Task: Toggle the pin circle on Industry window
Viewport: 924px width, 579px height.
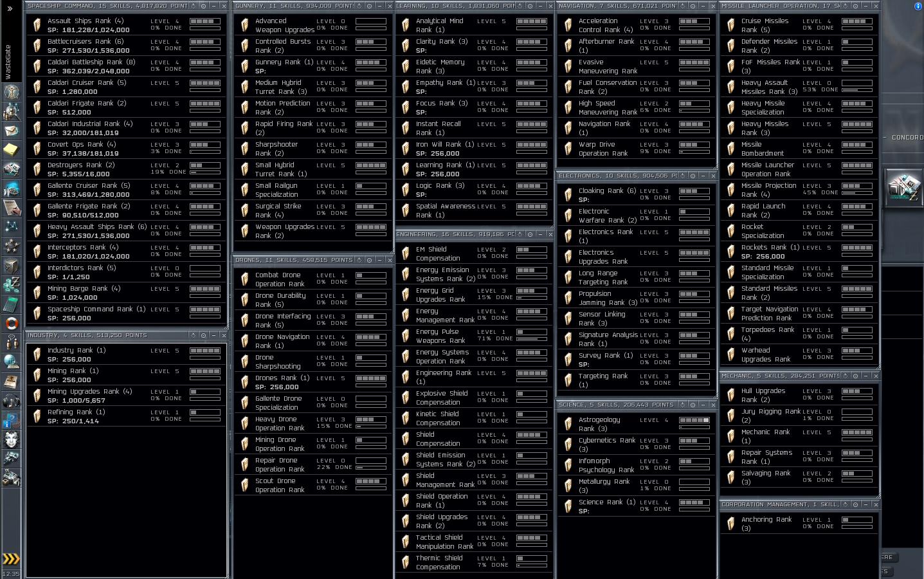Action: pos(203,335)
